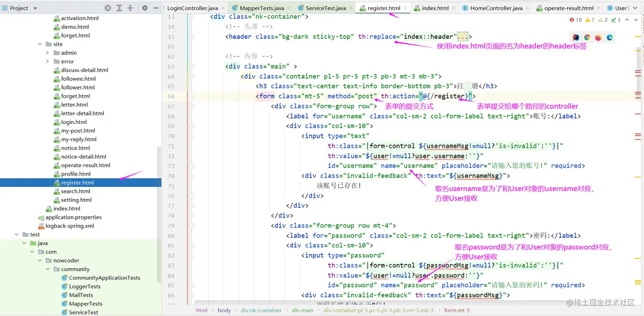This screenshot has width=644, height=316.
Task: Collapse the form tag fold on line 66
Action: click(192, 96)
